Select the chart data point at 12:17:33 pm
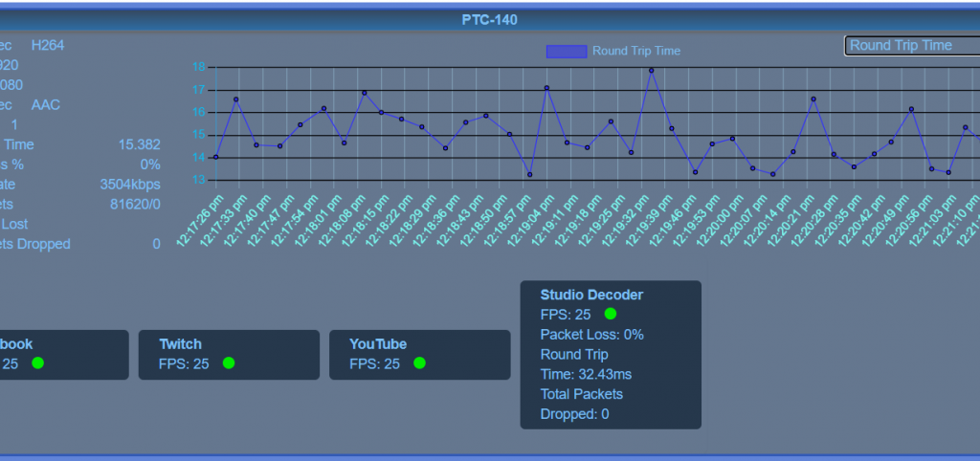 (235, 99)
